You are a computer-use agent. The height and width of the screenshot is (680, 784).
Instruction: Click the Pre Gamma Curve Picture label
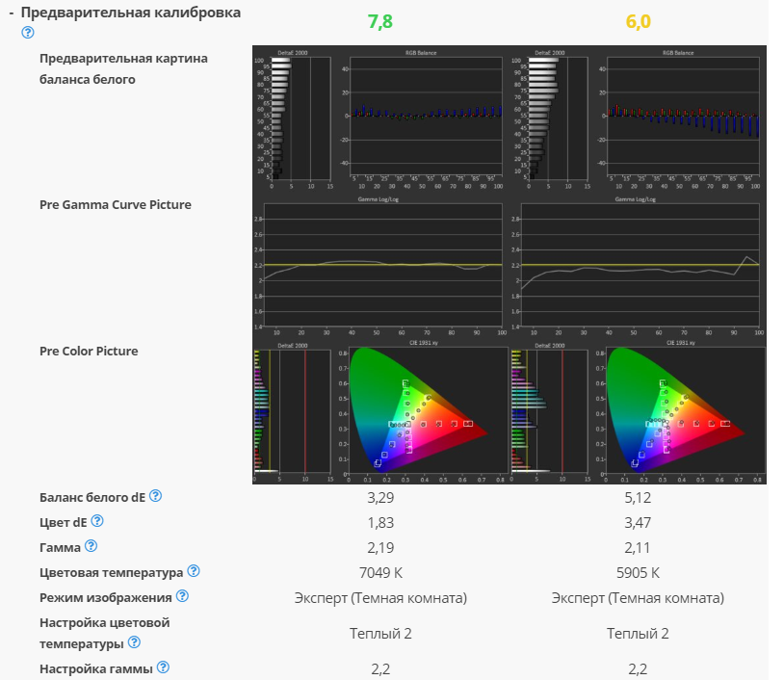pos(115,204)
